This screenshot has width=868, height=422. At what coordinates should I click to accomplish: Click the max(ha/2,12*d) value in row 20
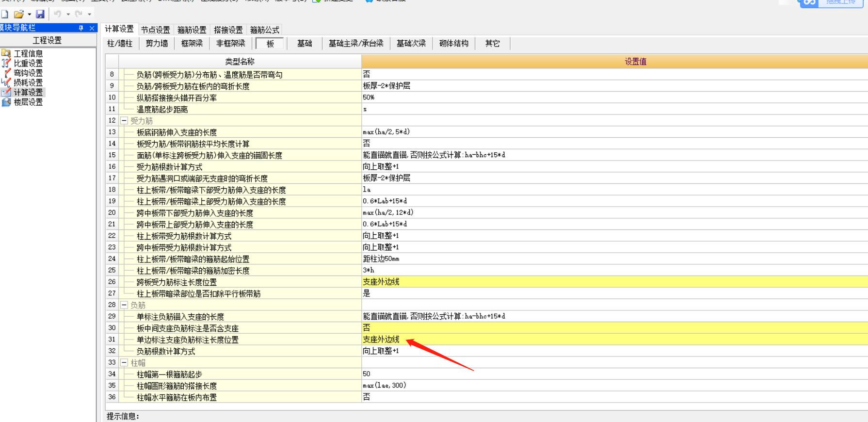pos(615,212)
